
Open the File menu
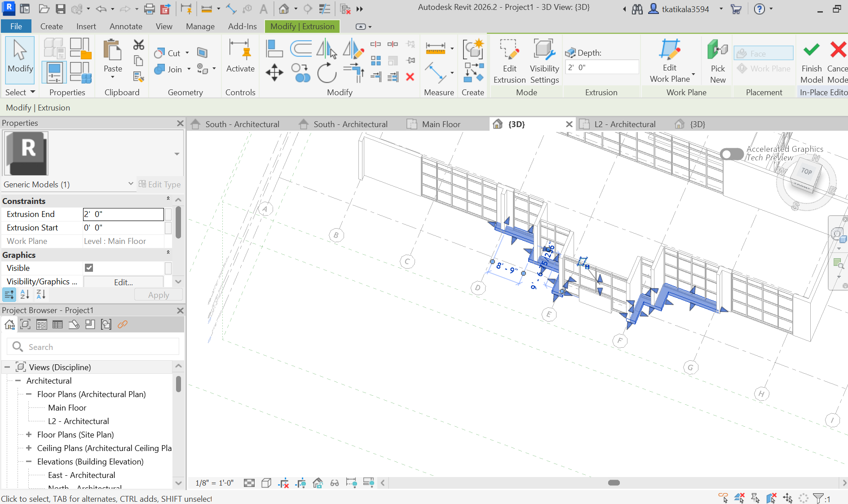16,27
